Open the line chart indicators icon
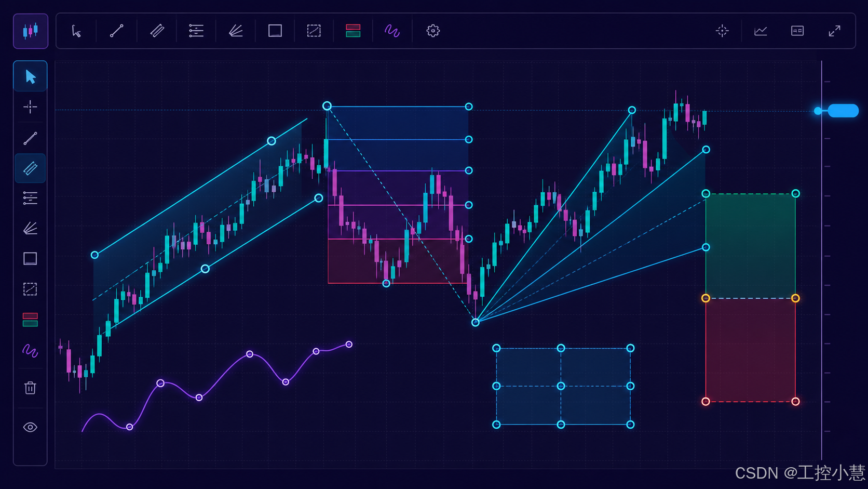Viewport: 868px width, 489px height. (x=761, y=31)
